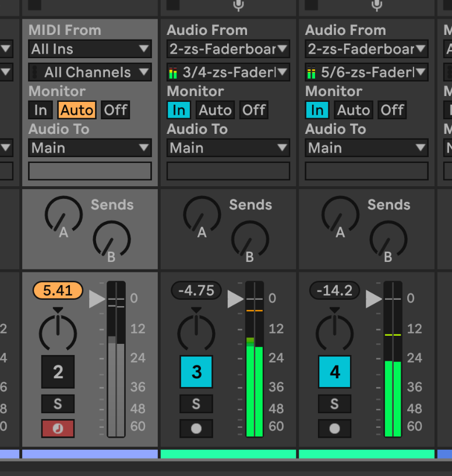Click track 3 volume fader triangle handle
Viewport: 452px width, 476px height.
click(x=235, y=299)
